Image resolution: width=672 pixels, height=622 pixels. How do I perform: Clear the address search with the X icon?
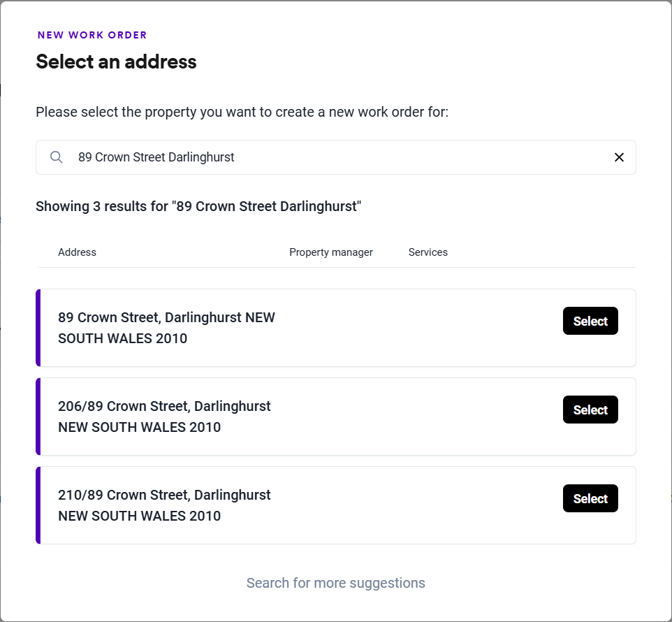(x=619, y=157)
